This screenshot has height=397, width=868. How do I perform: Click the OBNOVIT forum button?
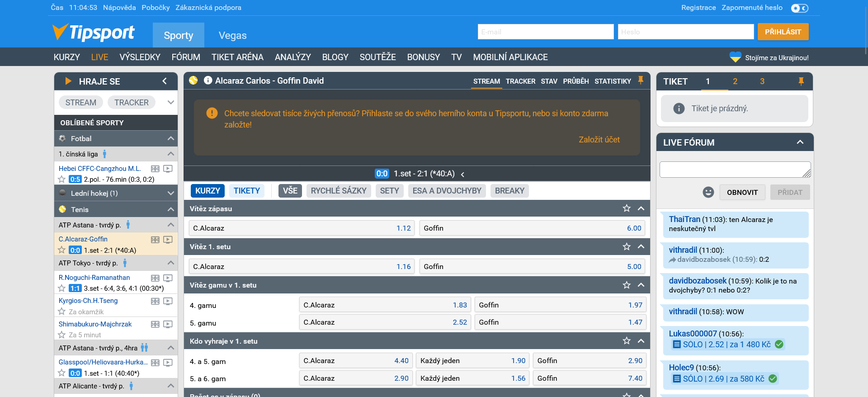click(x=742, y=192)
